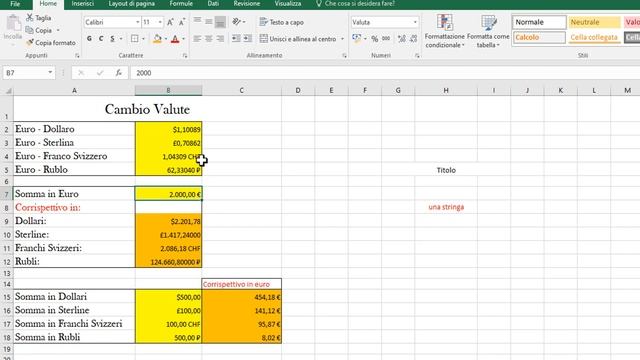
Task: Switch to the Inserisci tab
Action: point(82,4)
